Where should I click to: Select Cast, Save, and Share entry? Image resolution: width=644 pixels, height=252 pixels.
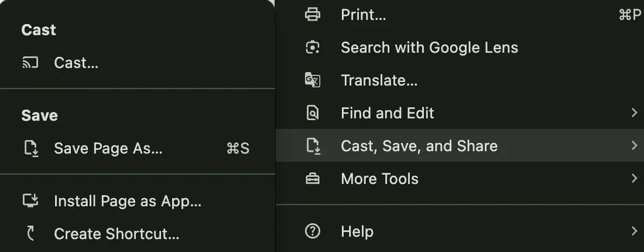460,145
